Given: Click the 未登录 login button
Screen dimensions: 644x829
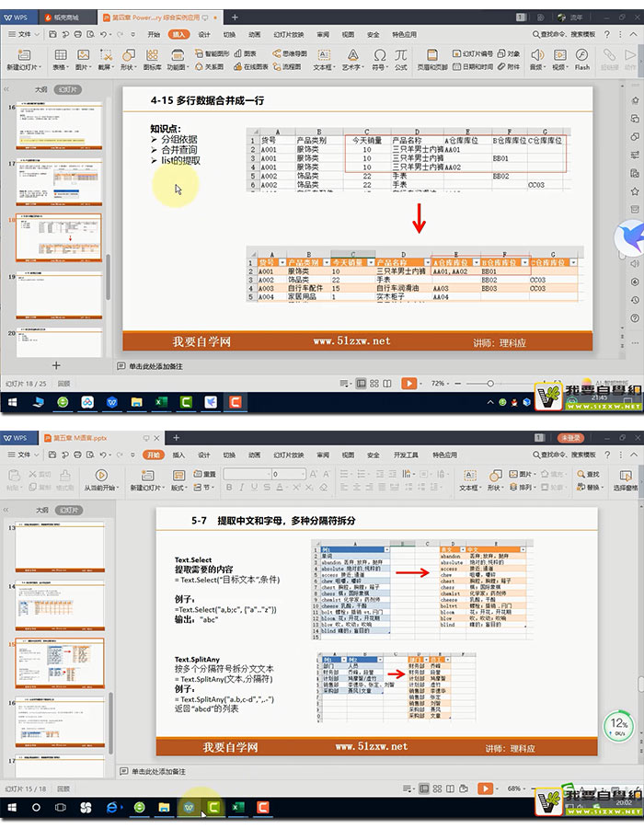Looking at the screenshot, I should click(x=570, y=438).
